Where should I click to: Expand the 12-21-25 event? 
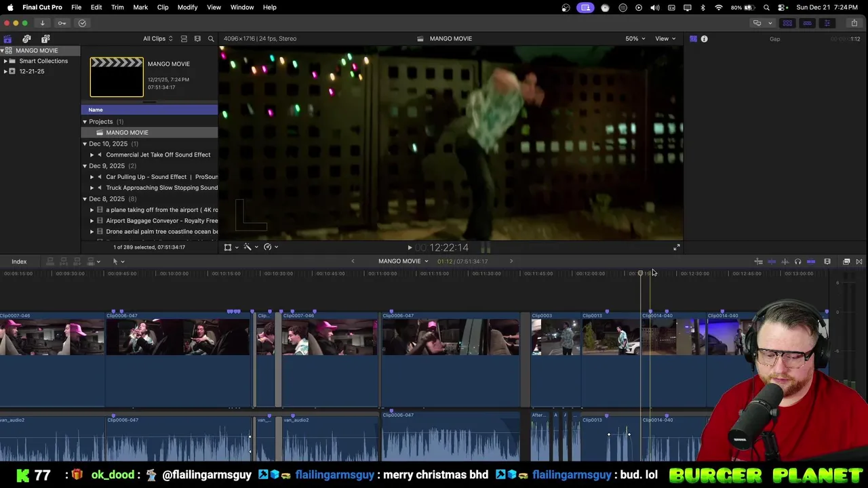tap(5, 71)
